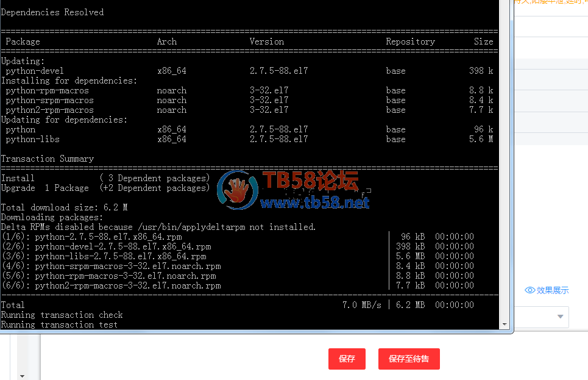Click '(5/6): python-rpm-macros' download line
The height and width of the screenshot is (380, 588).
109,276
